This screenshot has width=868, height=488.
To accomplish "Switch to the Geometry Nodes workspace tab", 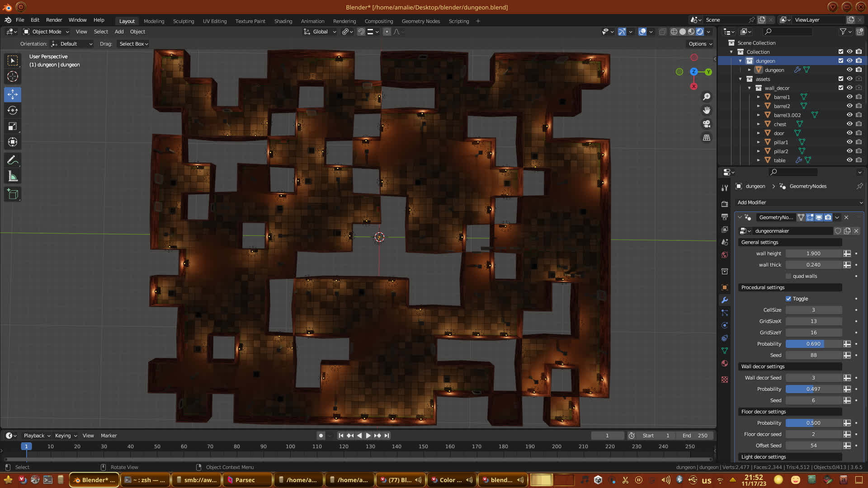I will (420, 21).
